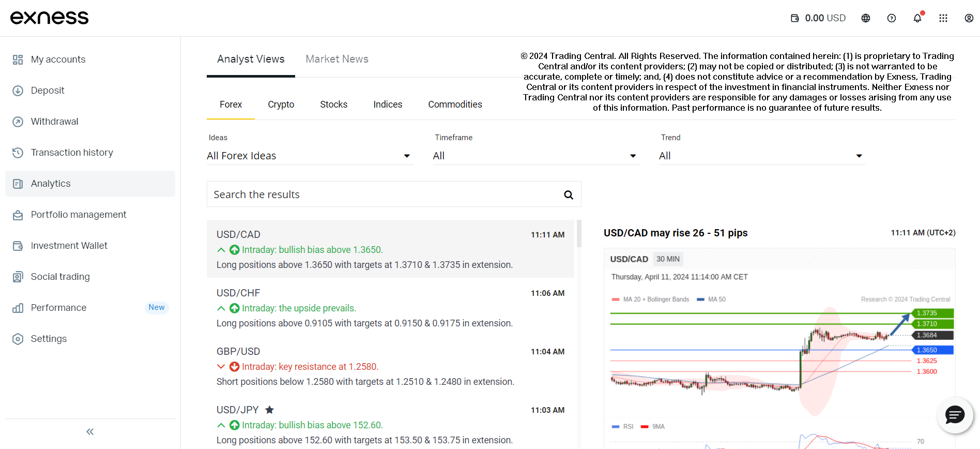This screenshot has width=980, height=449.
Task: Click the star next to USD/JPY
Action: point(269,410)
